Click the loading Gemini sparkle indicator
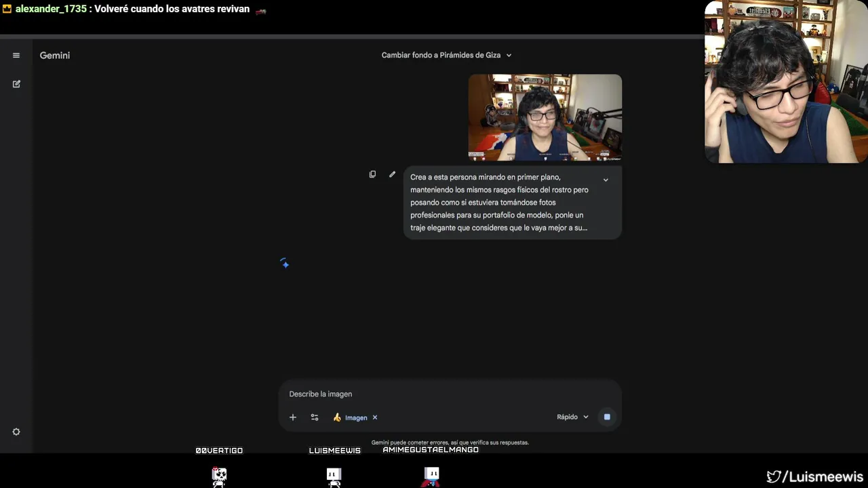 [x=285, y=264]
